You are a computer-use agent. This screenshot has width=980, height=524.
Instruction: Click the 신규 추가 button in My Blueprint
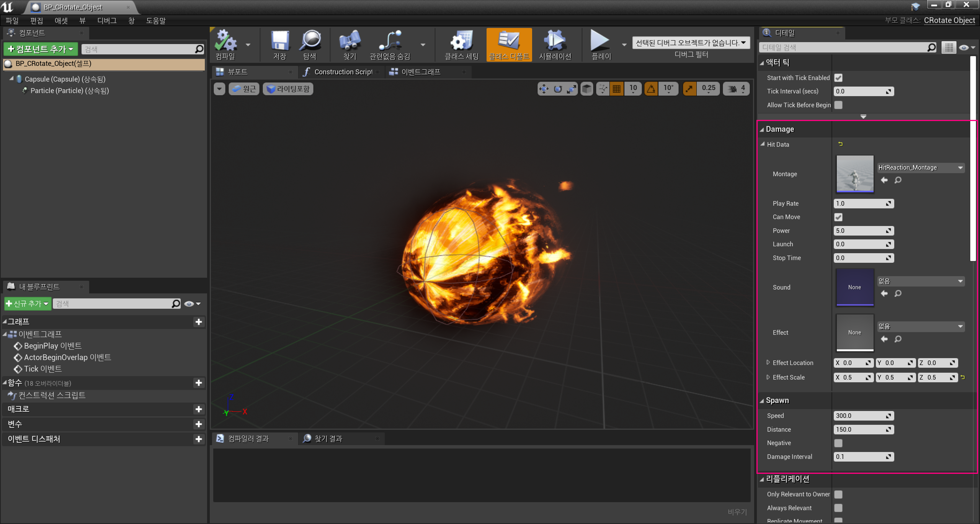pos(28,304)
